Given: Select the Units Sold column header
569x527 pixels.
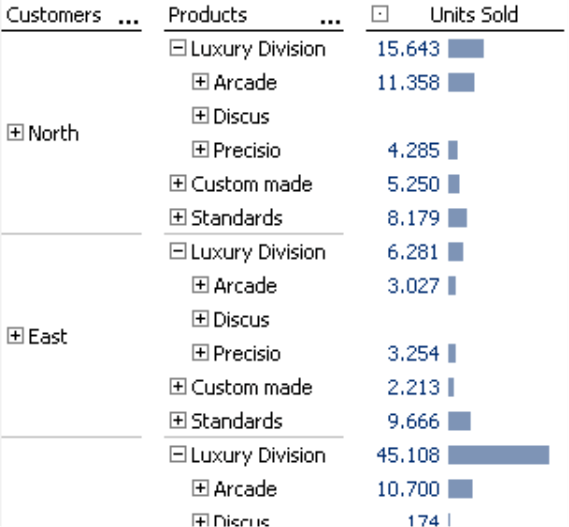Looking at the screenshot, I should 474,15.
